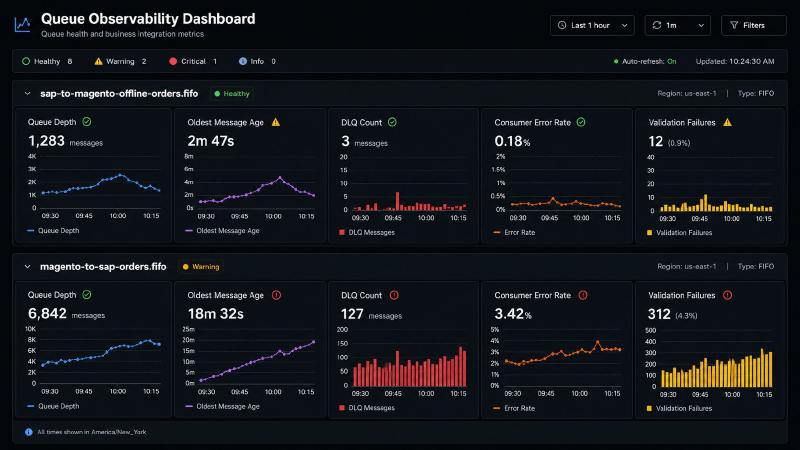Click the Updated 10:24:30 AM timestamp
The height and width of the screenshot is (450, 800).
click(x=735, y=61)
